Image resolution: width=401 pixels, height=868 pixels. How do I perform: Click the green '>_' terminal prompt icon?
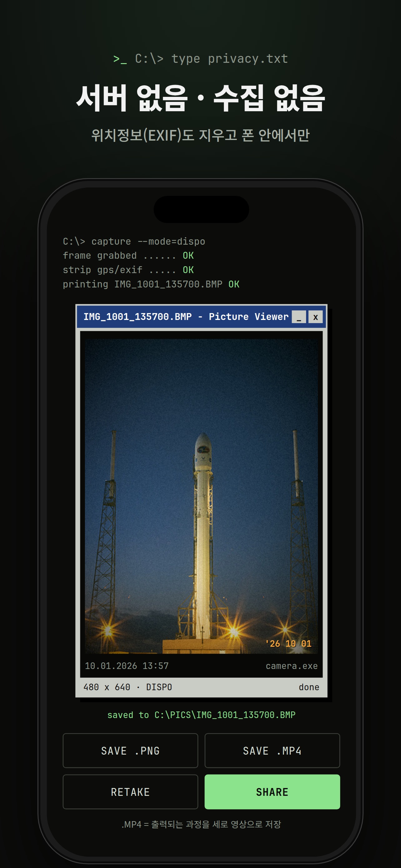(120, 59)
